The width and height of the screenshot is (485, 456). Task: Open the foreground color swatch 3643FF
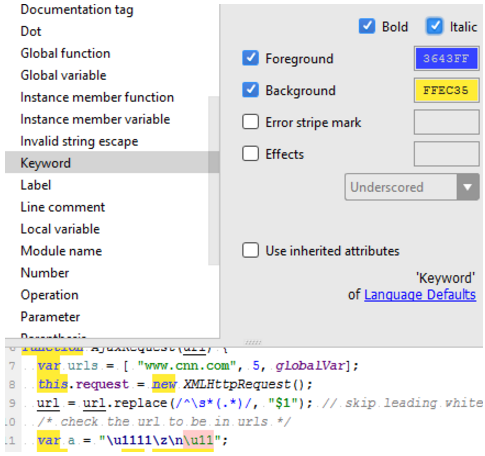tap(446, 59)
